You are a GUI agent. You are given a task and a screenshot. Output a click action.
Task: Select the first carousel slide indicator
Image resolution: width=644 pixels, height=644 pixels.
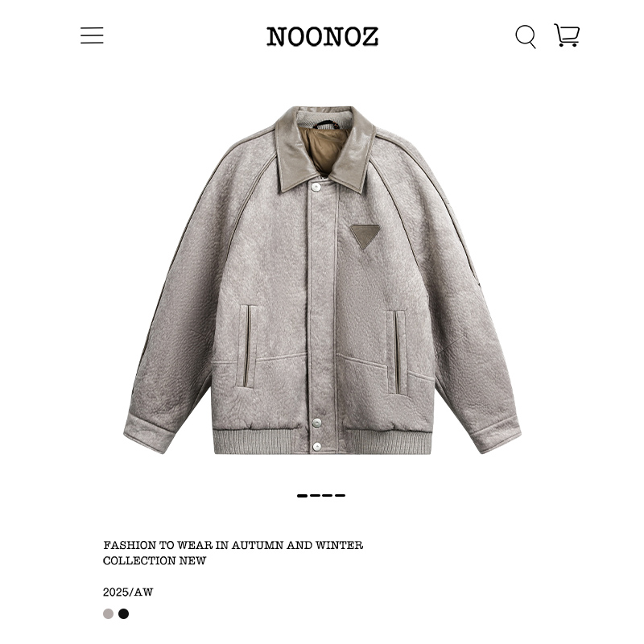click(x=302, y=496)
